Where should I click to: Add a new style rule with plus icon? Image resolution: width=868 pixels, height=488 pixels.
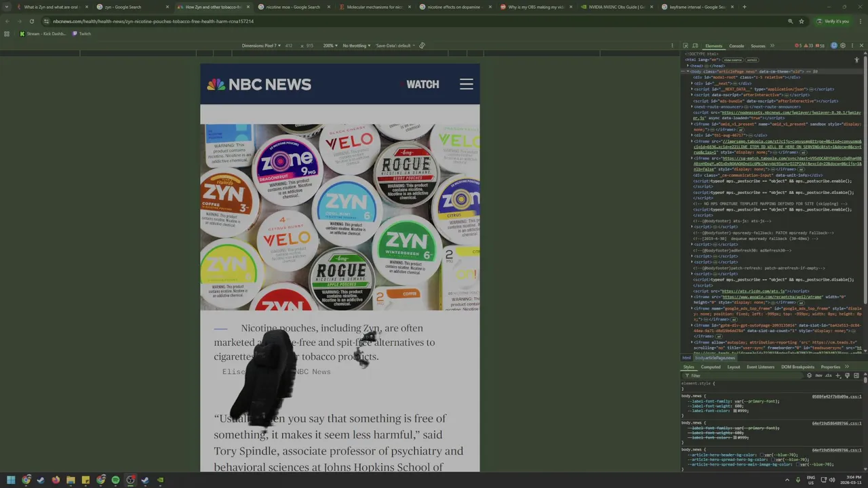click(838, 375)
